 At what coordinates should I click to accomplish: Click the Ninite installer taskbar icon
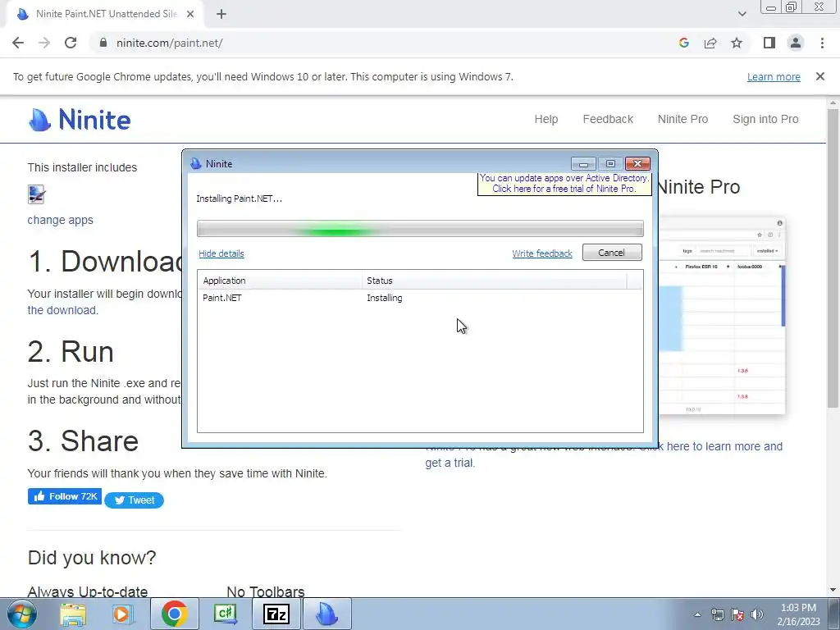click(x=327, y=614)
